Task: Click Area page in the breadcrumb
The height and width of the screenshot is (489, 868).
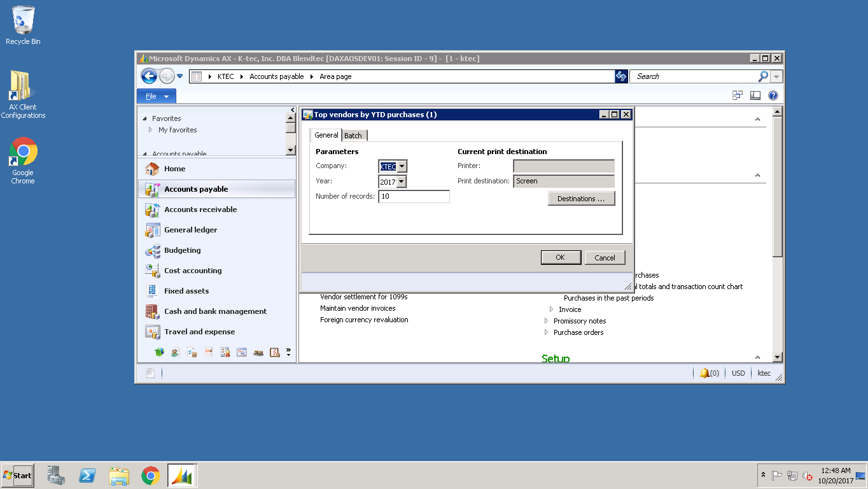Action: coord(335,76)
